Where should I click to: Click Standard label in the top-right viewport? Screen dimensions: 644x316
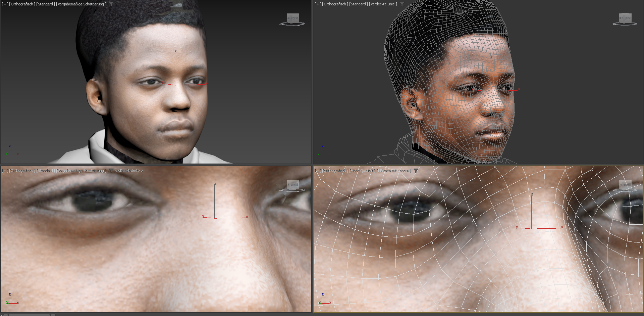point(358,4)
